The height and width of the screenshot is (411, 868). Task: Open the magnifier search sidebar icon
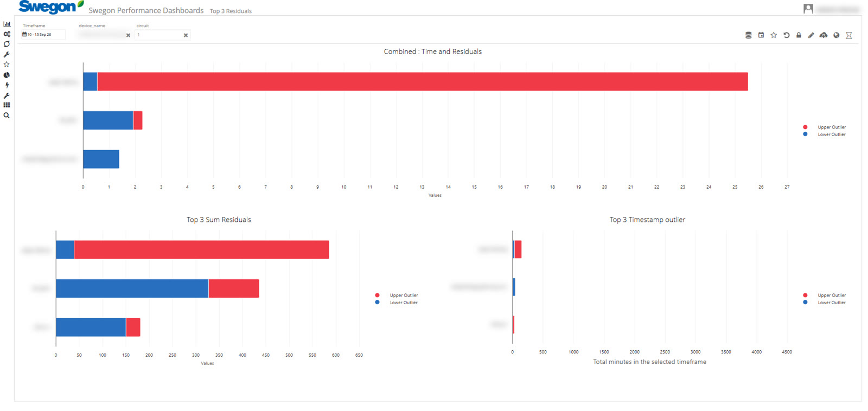pos(7,115)
